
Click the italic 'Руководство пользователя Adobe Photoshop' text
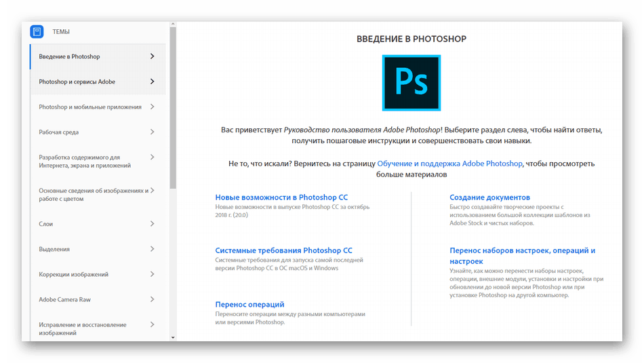(x=362, y=130)
